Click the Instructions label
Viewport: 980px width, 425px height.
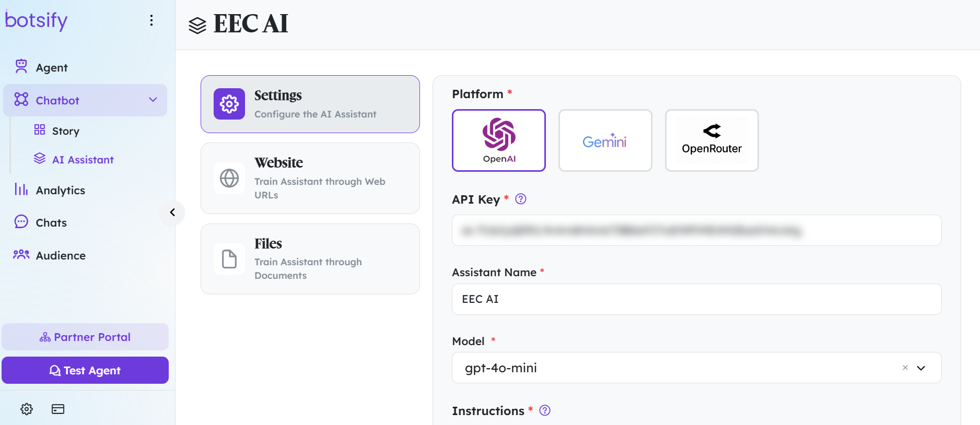tap(488, 411)
